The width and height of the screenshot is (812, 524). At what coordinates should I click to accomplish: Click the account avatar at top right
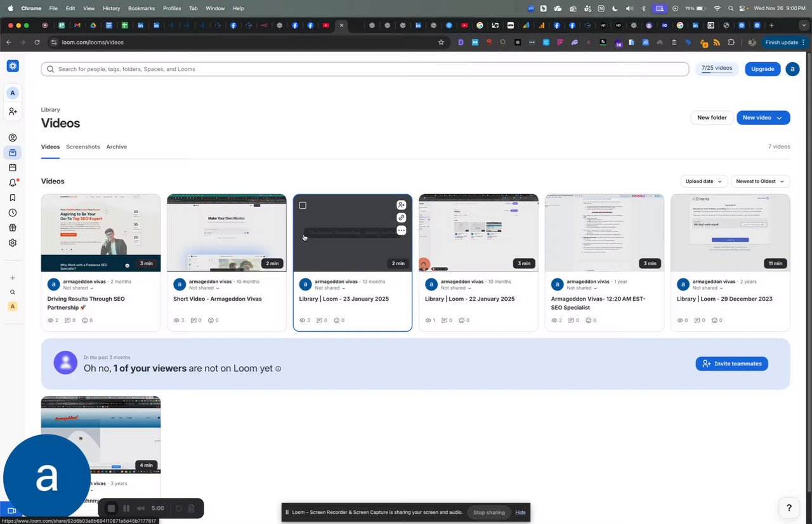coord(792,69)
